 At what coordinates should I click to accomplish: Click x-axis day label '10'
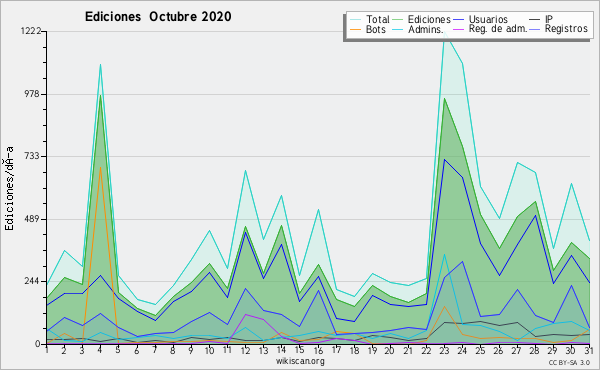209,350
